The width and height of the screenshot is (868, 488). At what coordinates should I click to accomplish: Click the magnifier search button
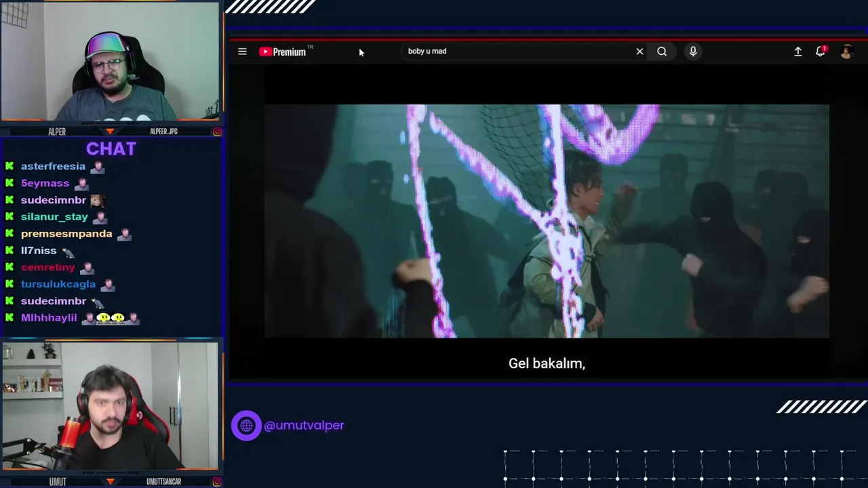click(662, 52)
